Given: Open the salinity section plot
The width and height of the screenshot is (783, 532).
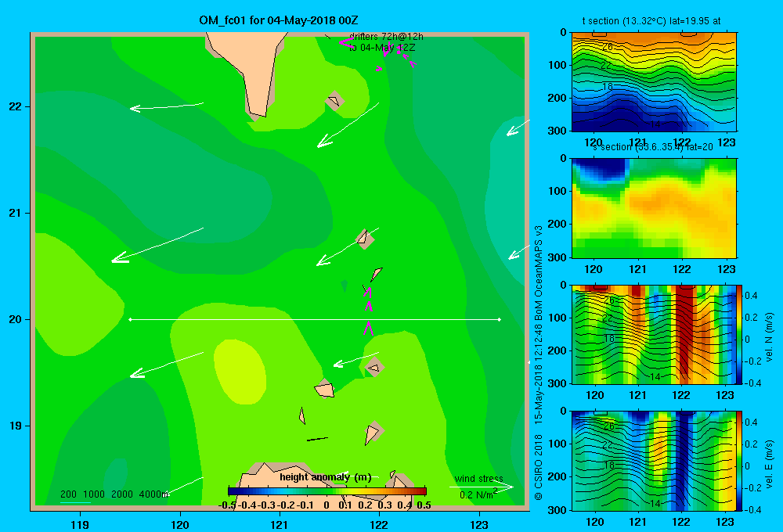Looking at the screenshot, I should (x=654, y=208).
